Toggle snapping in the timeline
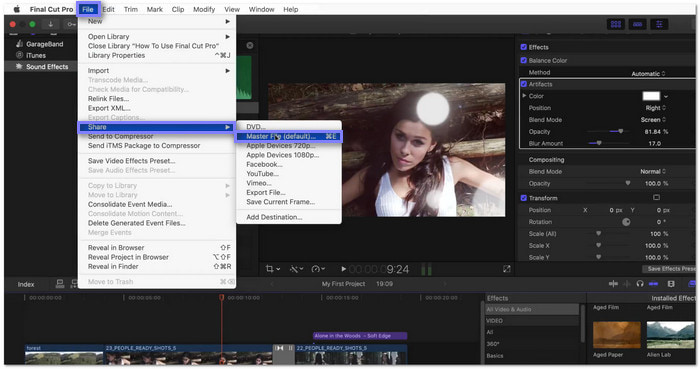 pos(653,284)
